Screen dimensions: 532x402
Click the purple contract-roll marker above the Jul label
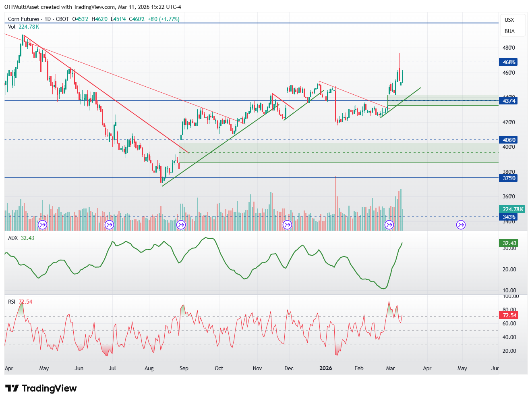pyautogui.click(x=109, y=225)
